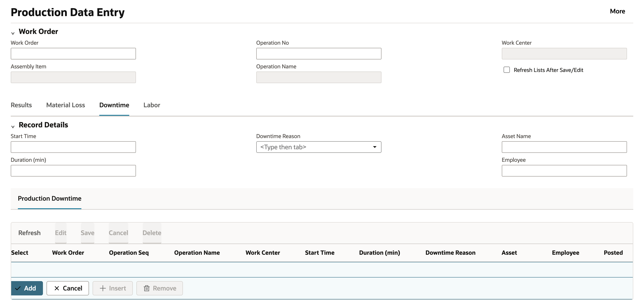The height and width of the screenshot is (303, 644).
Task: Click the Remove button with trash icon
Action: [x=160, y=288]
